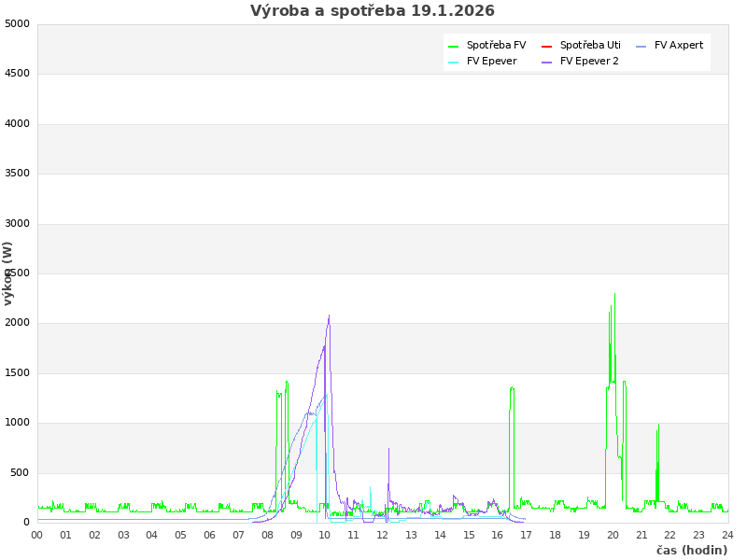Image resolution: width=747 pixels, height=560 pixels.
Task: Select the 24 hour tick on the time axis
Action: point(727,535)
